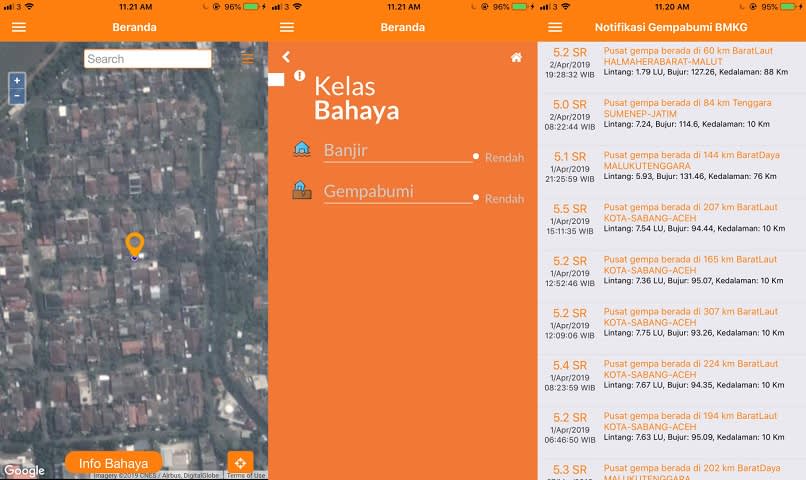Tap the info exclamation icon near Kelas
806x480 pixels.
tap(299, 75)
